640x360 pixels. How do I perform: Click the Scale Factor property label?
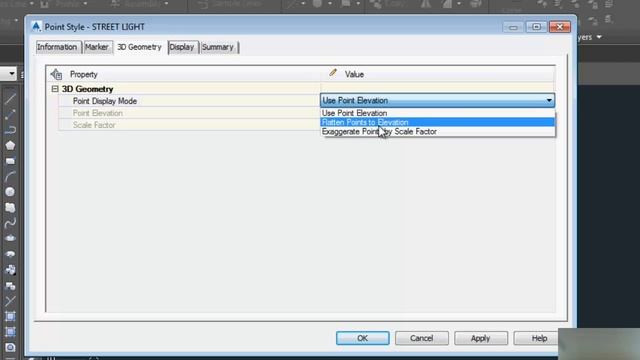tap(94, 125)
